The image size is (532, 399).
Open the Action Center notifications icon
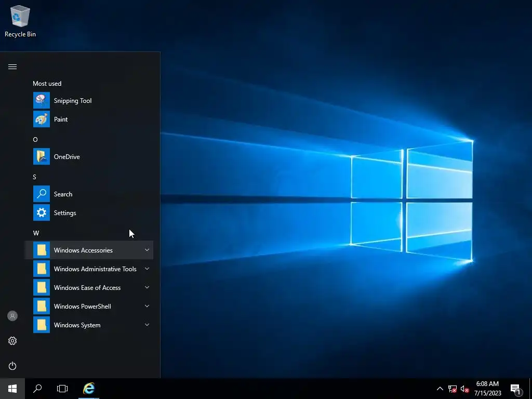pos(516,389)
